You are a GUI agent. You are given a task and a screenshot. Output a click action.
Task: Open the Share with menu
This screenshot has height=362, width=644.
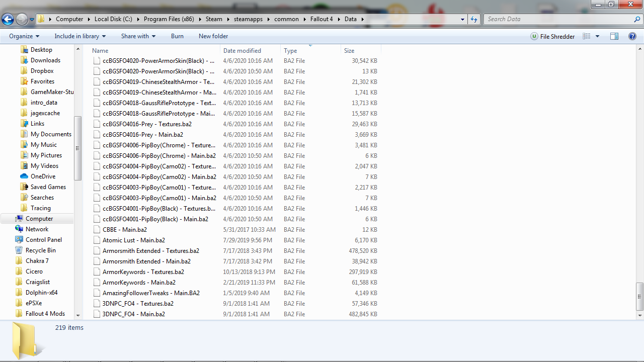(138, 36)
